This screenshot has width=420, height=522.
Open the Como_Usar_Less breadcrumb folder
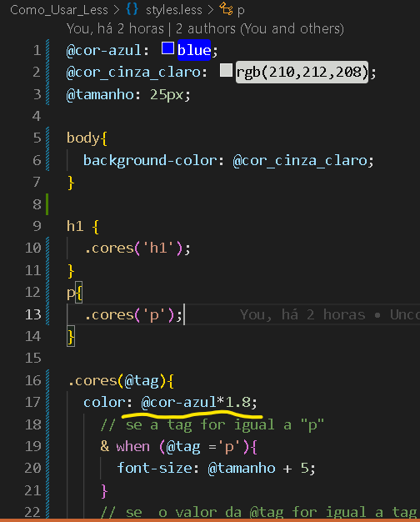[59, 10]
